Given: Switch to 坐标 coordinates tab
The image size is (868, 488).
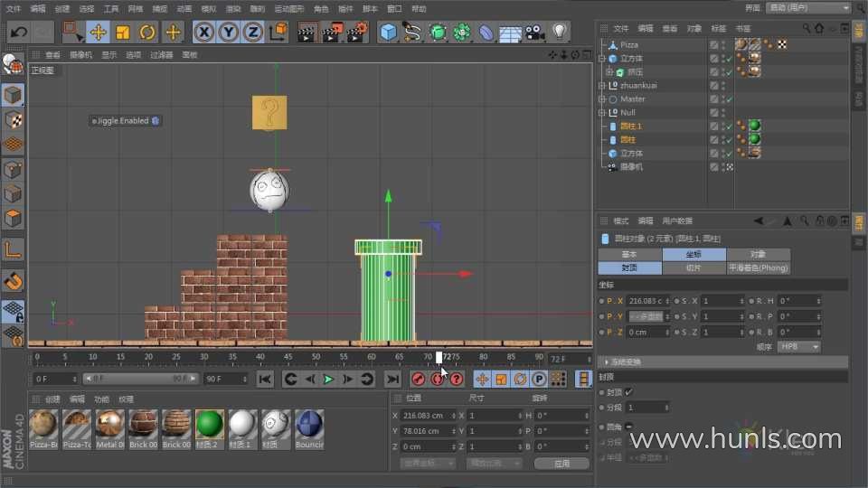Looking at the screenshot, I should point(694,254).
